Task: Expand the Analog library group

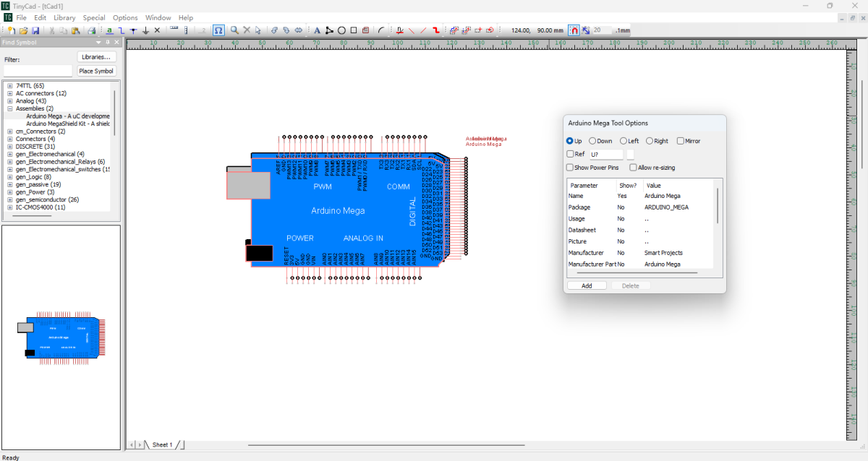Action: [x=9, y=100]
